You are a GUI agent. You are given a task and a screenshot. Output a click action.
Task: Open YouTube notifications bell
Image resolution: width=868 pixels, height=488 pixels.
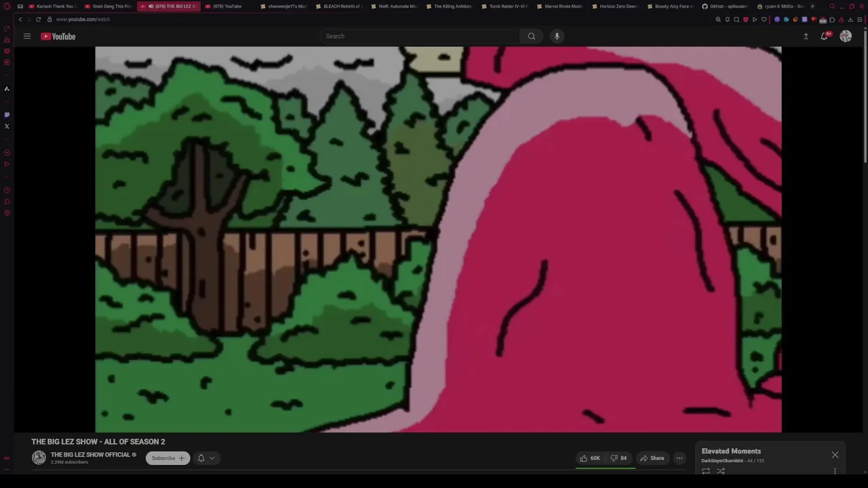click(x=824, y=36)
